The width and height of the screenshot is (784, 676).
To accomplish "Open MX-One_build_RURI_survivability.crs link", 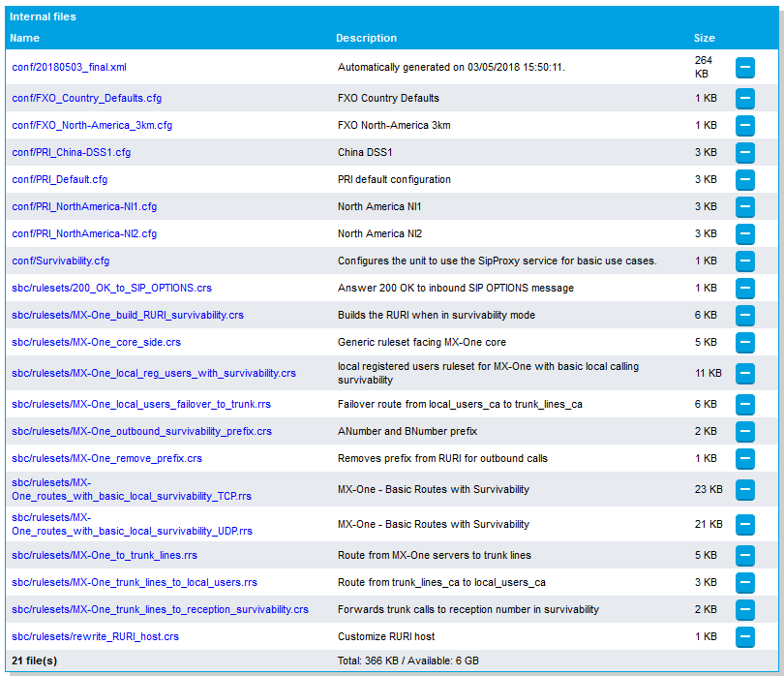I will [127, 315].
